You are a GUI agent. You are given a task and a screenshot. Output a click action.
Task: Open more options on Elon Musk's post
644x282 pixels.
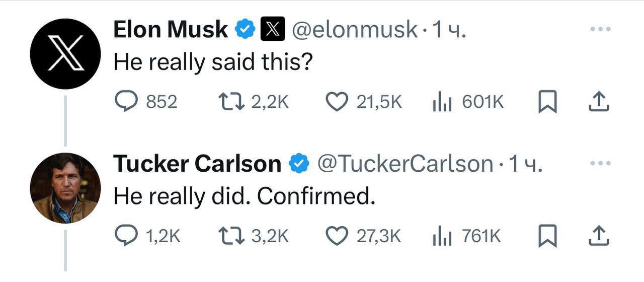(600, 30)
